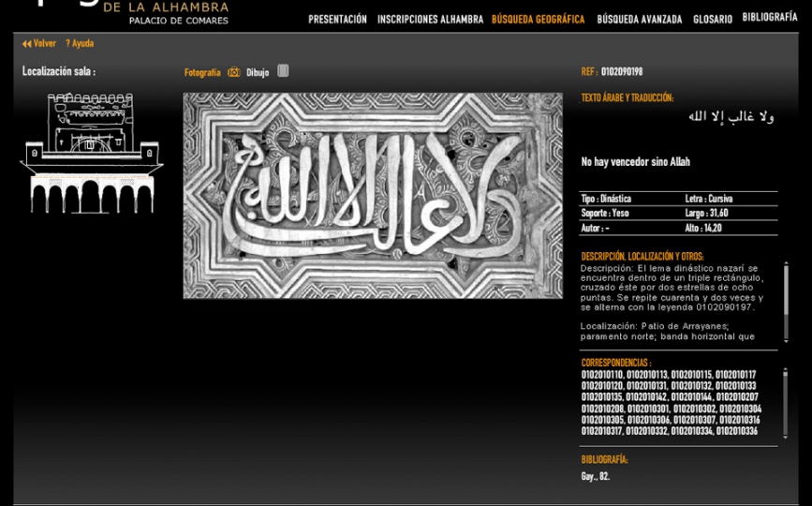812x506 pixels.
Task: Switch to Dibujo drawing view
Action: click(258, 72)
